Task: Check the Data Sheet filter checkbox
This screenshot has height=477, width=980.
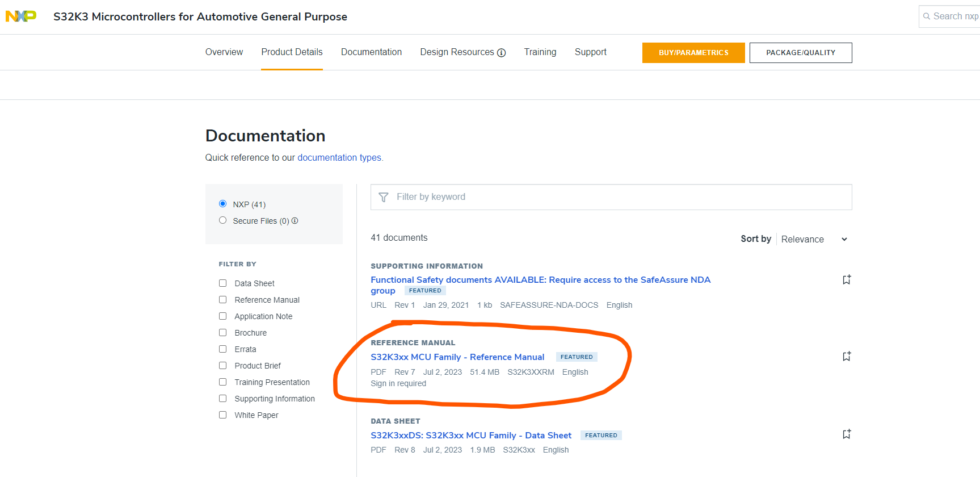Action: pyautogui.click(x=223, y=283)
